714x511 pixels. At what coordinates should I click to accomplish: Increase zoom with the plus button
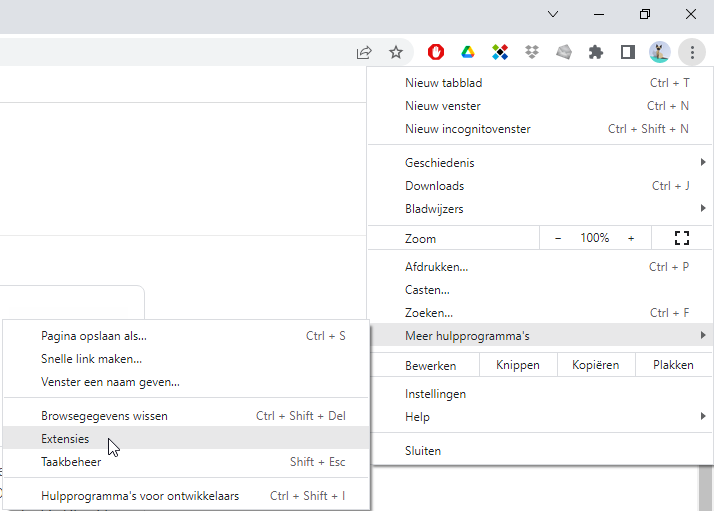pyautogui.click(x=631, y=238)
